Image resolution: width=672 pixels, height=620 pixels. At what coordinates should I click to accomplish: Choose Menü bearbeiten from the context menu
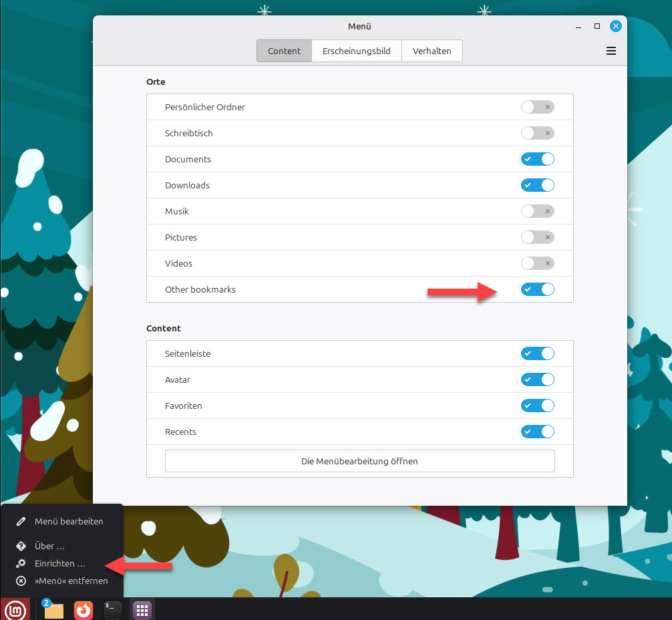click(69, 521)
